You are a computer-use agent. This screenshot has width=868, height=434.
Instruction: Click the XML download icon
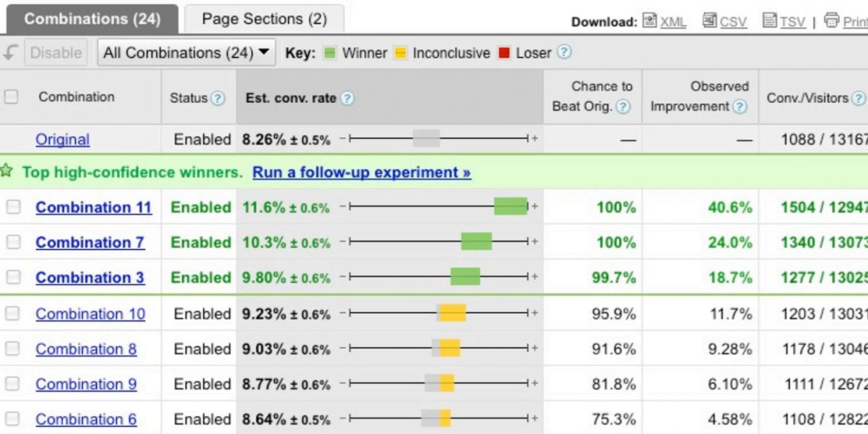(650, 21)
